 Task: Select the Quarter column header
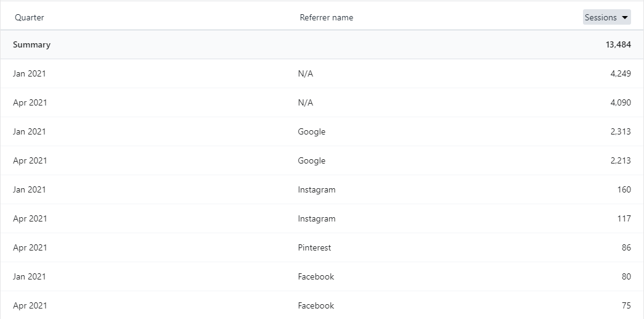(x=29, y=17)
